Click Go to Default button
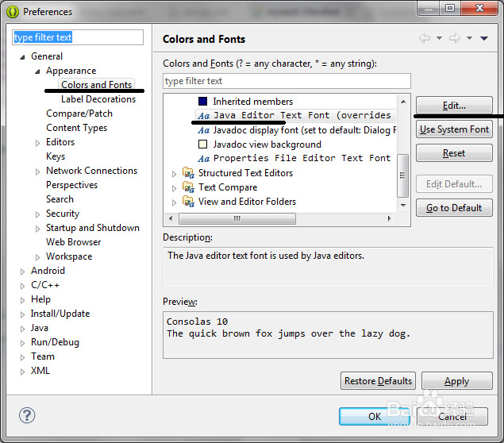504x443 pixels. point(454,208)
